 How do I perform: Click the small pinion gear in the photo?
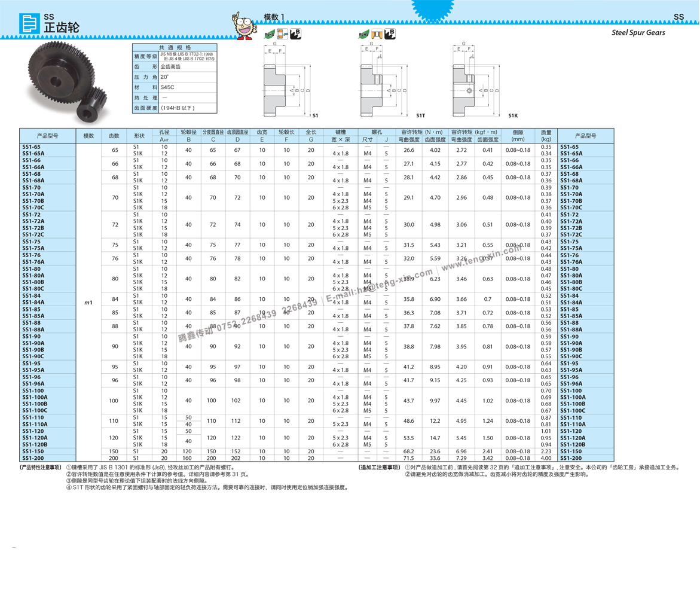click(93, 106)
